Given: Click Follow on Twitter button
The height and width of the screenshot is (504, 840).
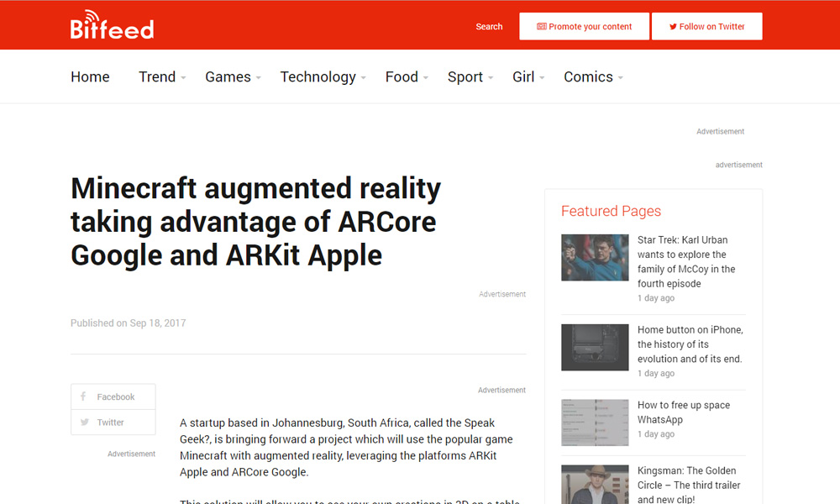Looking at the screenshot, I should [x=706, y=26].
